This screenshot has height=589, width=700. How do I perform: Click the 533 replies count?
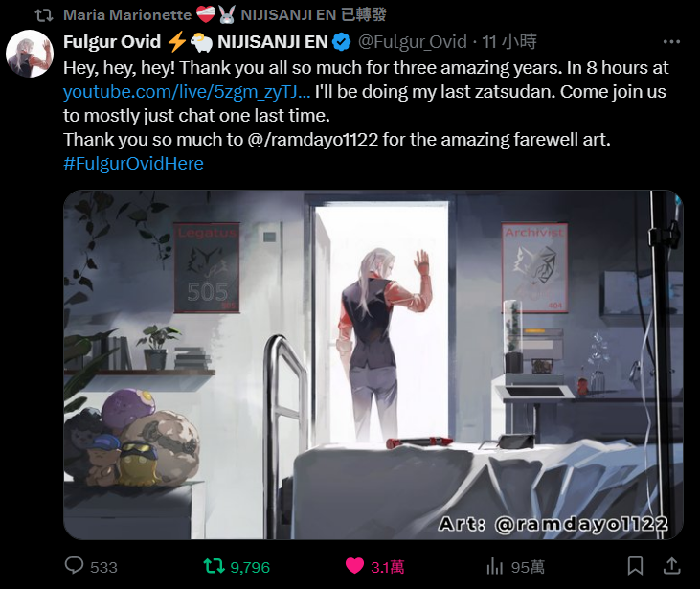click(103, 567)
